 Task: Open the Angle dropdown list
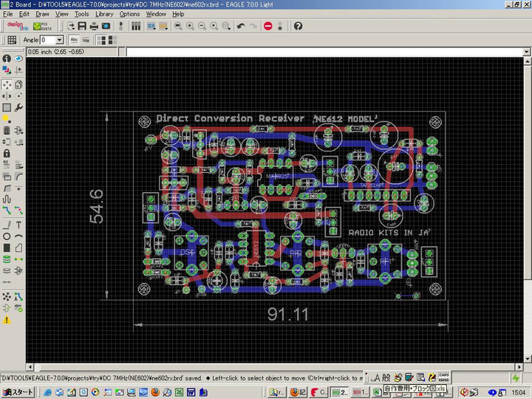click(60, 40)
